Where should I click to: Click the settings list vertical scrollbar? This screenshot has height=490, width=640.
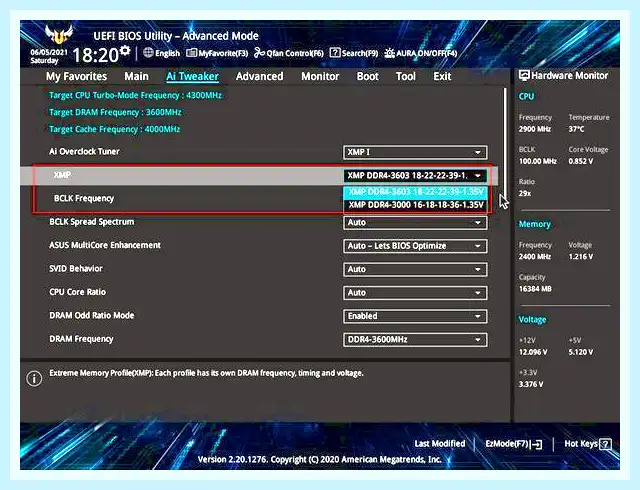505,143
